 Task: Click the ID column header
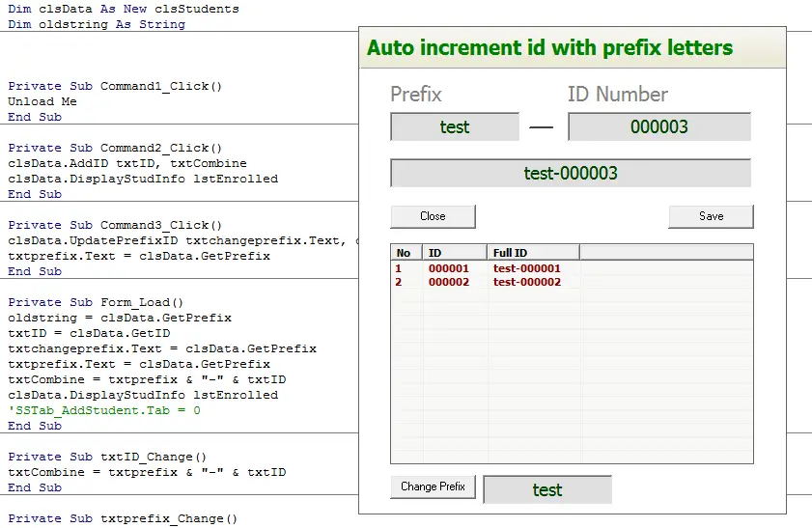click(x=455, y=253)
